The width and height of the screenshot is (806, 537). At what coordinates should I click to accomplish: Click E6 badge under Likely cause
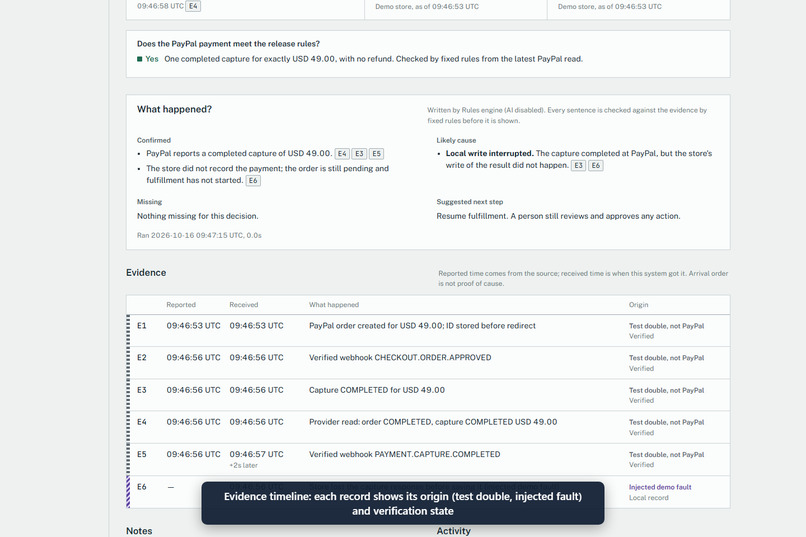(x=595, y=165)
